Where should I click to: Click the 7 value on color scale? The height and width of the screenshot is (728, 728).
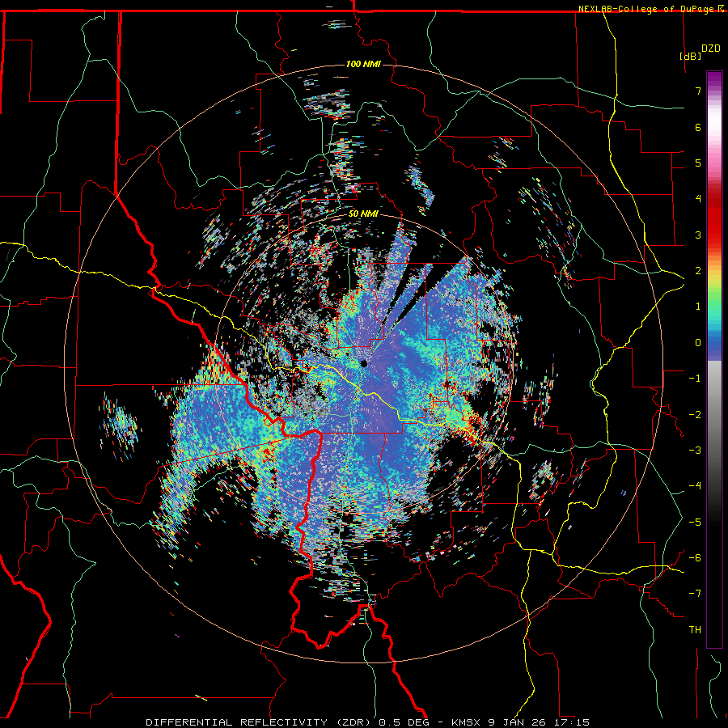pos(698,91)
